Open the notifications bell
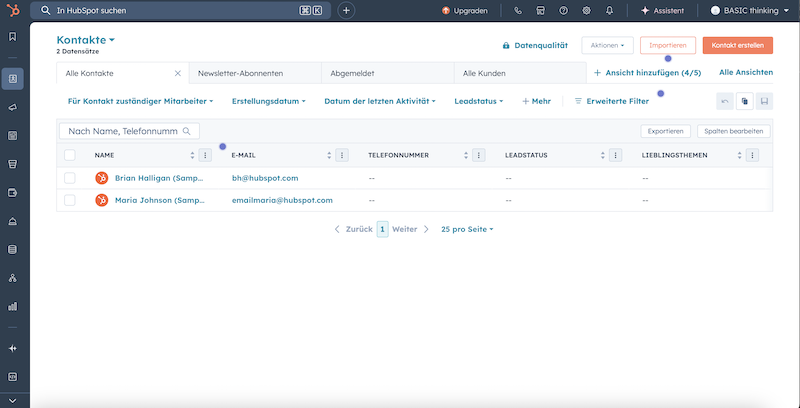 tap(609, 10)
